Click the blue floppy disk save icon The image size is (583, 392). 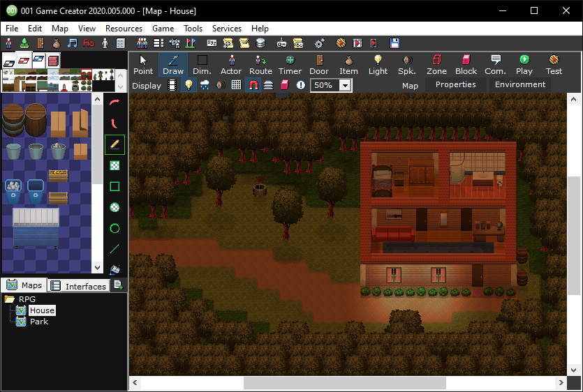(x=394, y=43)
